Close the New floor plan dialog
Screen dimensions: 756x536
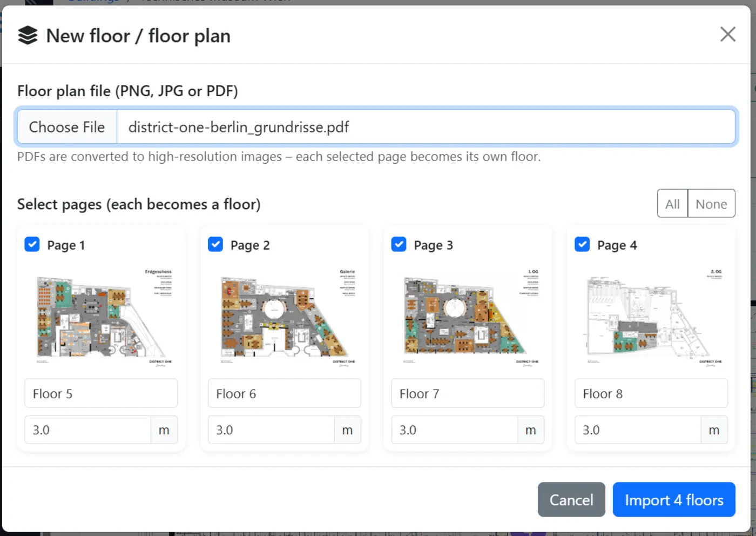727,35
